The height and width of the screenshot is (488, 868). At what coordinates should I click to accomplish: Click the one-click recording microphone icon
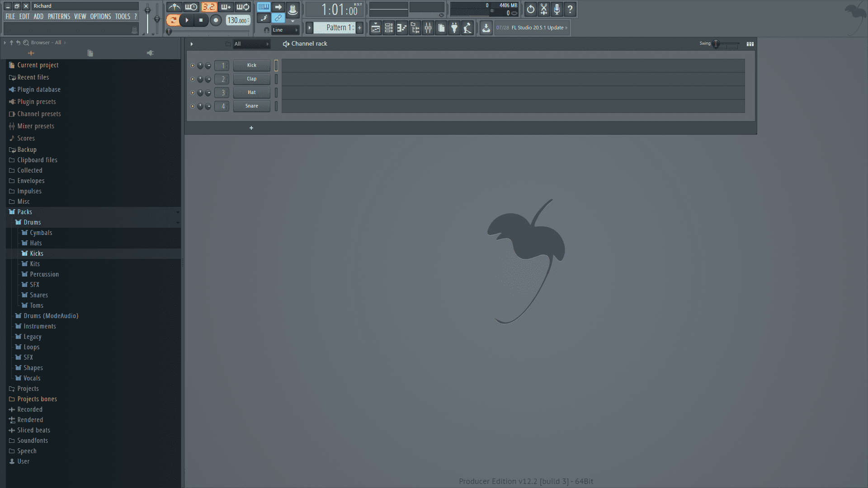[557, 9]
